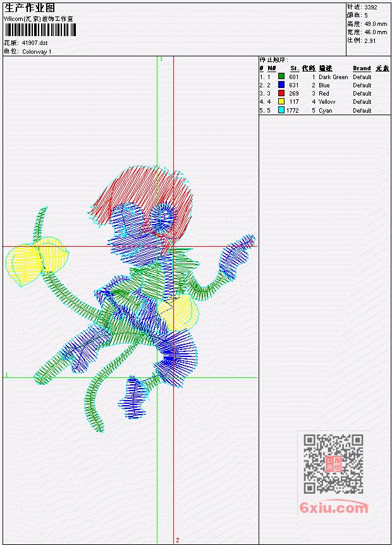The image size is (392, 545).
Task: Click the 'Colorway 1' text
Action: coord(37,52)
